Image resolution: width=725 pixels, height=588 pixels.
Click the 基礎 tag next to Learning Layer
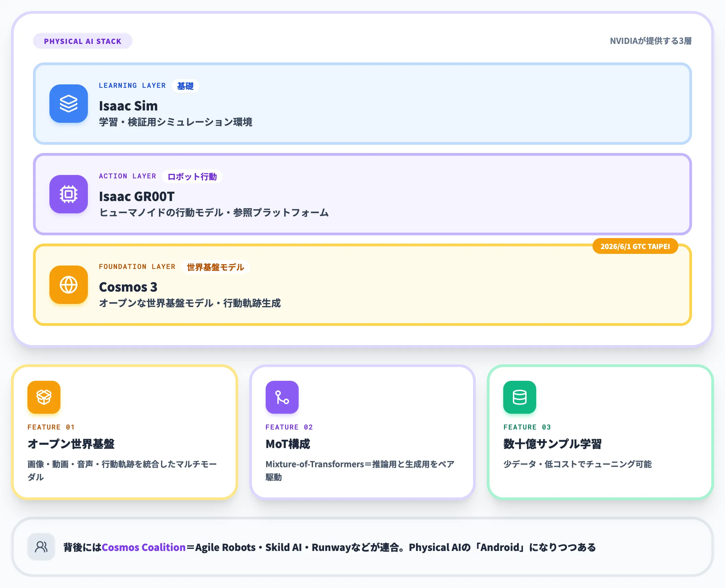[x=185, y=86]
